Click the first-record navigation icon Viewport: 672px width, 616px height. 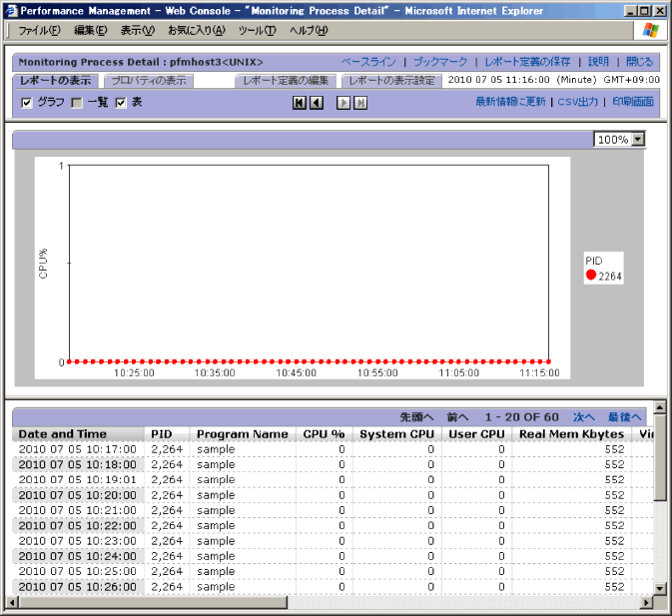pos(300,103)
